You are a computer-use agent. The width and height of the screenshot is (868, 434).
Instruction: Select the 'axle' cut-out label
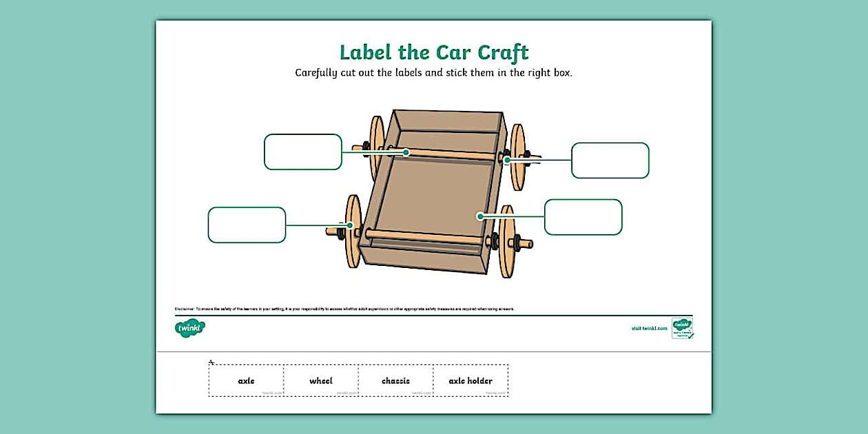click(245, 380)
